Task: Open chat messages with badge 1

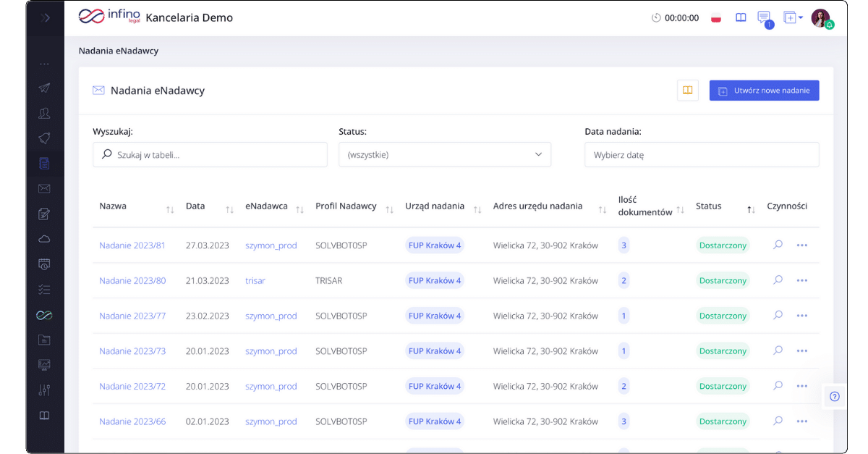Action: coord(765,19)
